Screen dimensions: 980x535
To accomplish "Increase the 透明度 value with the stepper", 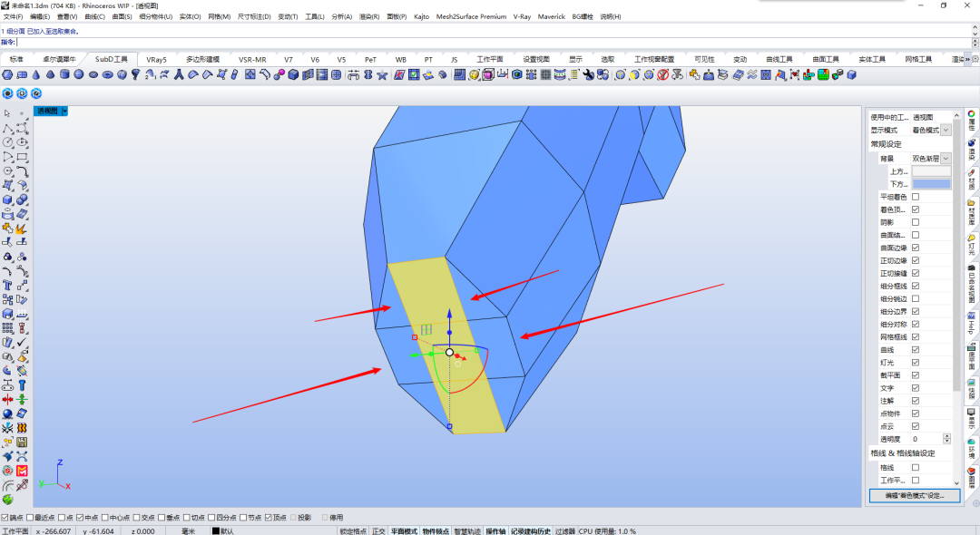I will click(946, 436).
